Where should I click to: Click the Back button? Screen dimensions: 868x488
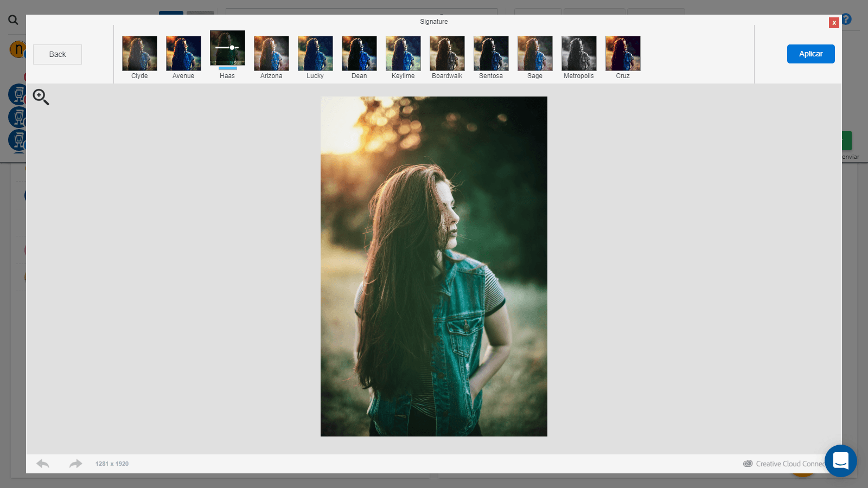(x=58, y=54)
